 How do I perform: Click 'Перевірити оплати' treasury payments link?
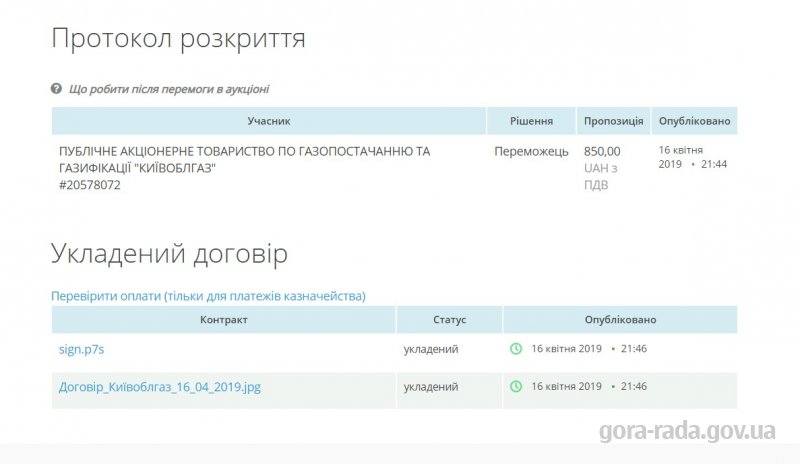pos(208,296)
